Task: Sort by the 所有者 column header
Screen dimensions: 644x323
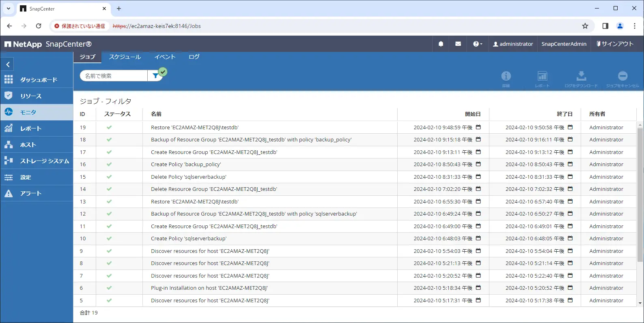Action: (x=597, y=114)
